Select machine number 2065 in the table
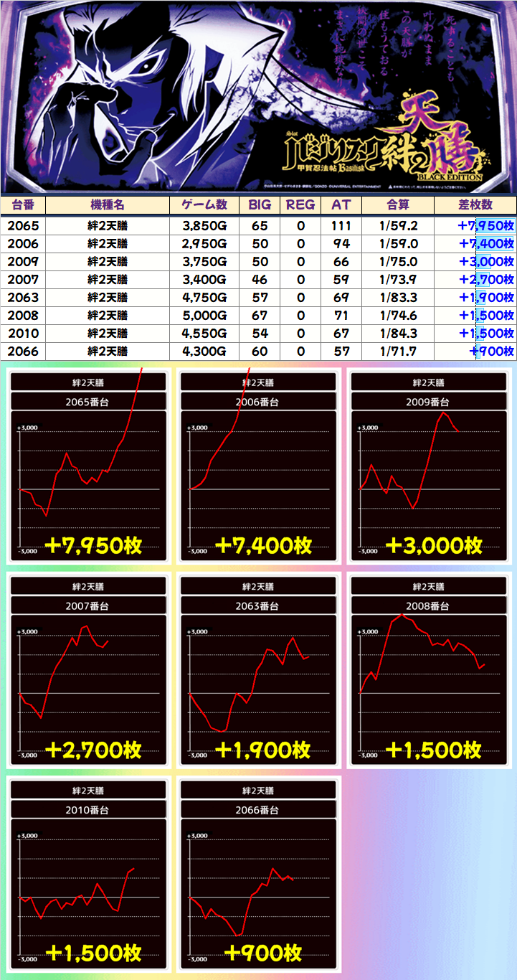The image size is (517, 980). (23, 225)
